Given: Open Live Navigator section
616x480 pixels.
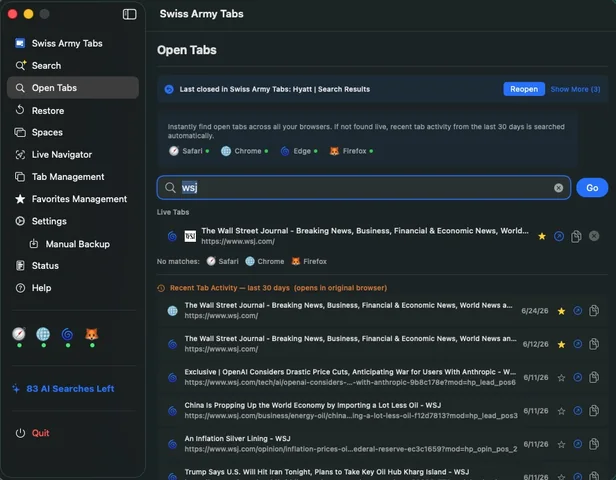Looking at the screenshot, I should (x=53, y=155).
